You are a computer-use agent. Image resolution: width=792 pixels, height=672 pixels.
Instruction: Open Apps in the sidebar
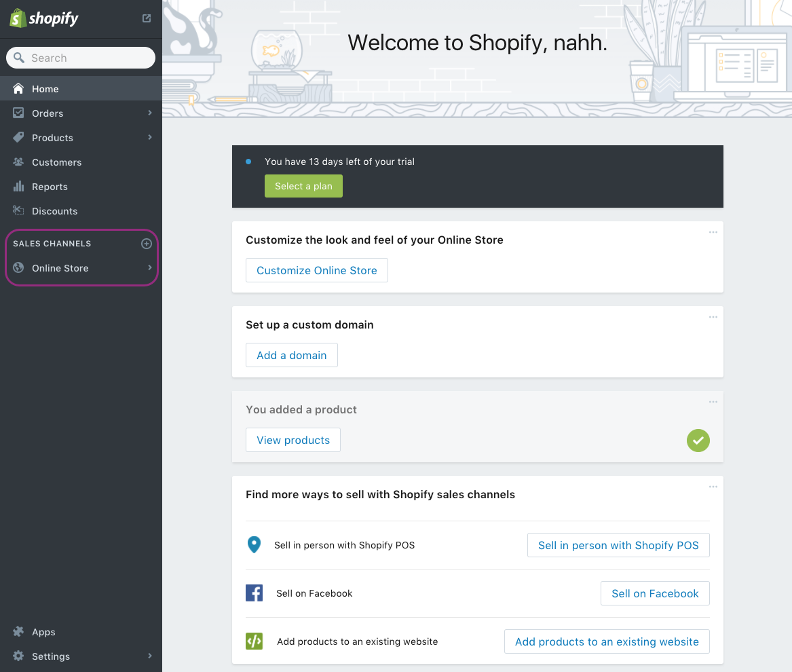coord(81,631)
